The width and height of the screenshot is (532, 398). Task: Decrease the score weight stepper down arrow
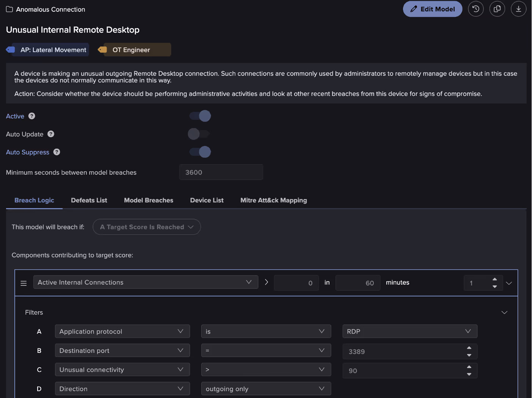click(x=494, y=287)
